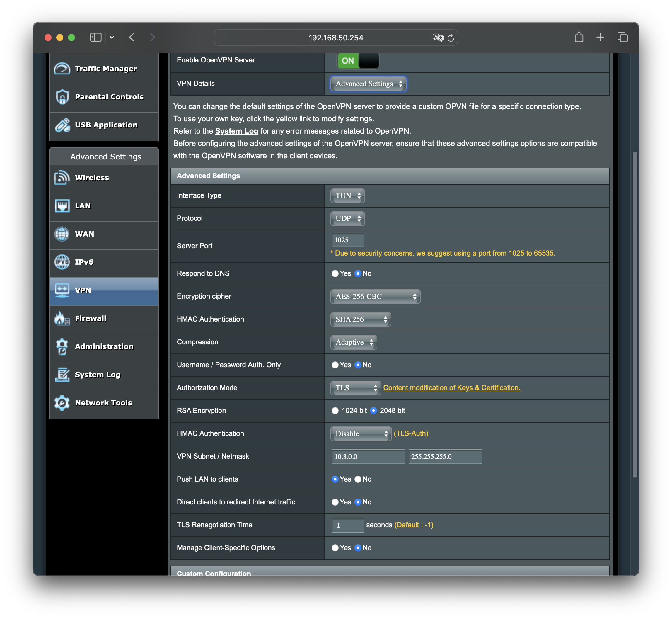Click the System Log link in the description
The height and width of the screenshot is (619, 672).
236,131
